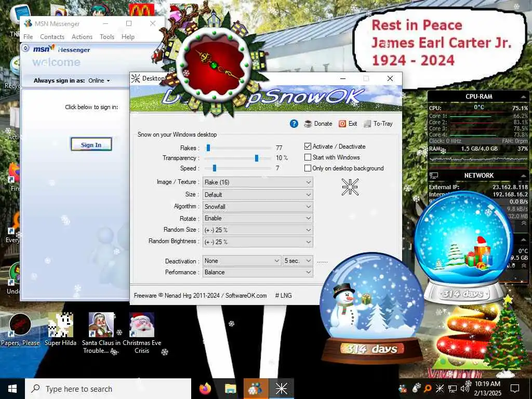Click the snowman snow globe gadget
The width and height of the screenshot is (532, 399).
pos(372,308)
